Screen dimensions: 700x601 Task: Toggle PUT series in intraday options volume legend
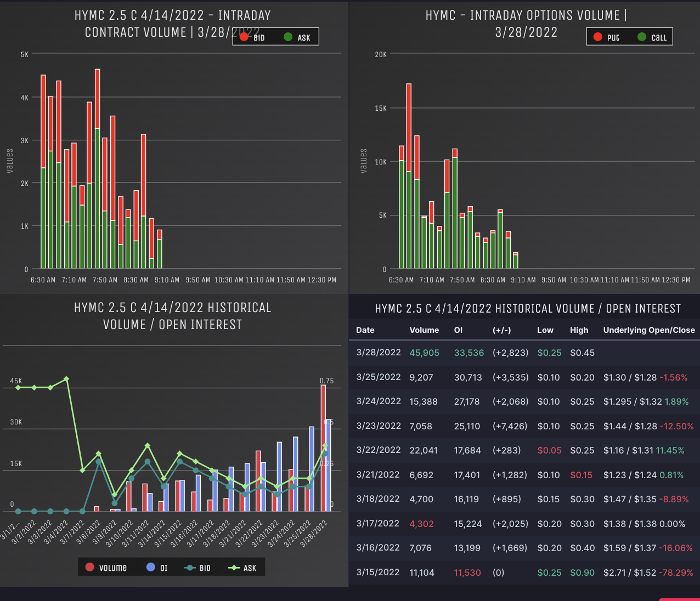coord(606,37)
